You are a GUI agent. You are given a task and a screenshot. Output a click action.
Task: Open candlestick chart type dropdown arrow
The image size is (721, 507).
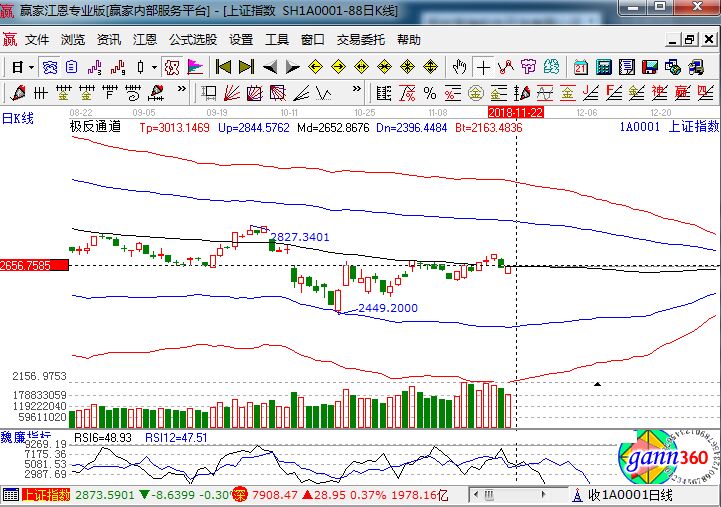coord(154,67)
